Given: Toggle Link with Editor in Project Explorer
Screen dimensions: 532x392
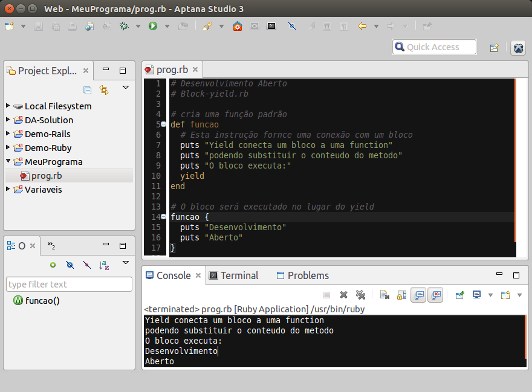Looking at the screenshot, I should [x=104, y=90].
